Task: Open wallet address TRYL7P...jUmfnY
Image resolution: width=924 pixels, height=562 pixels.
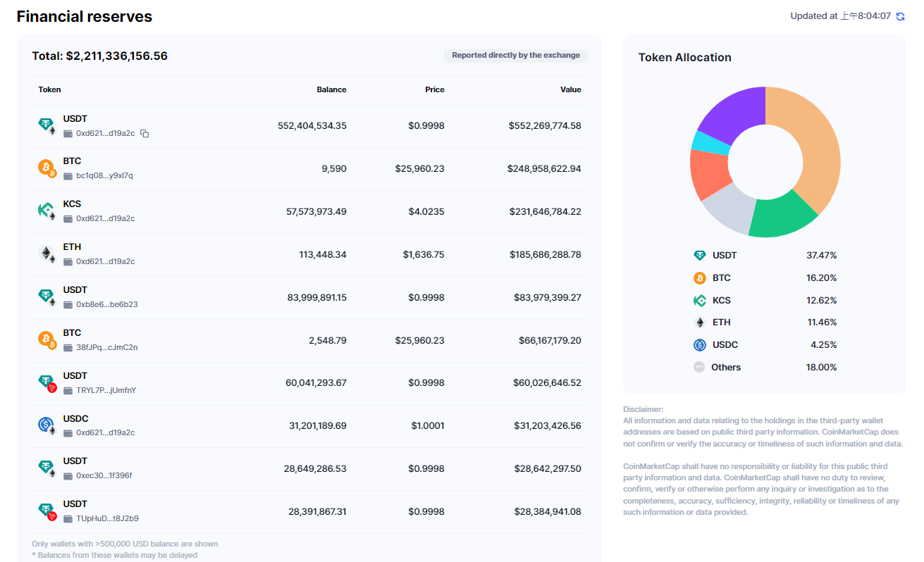Action: (x=106, y=390)
